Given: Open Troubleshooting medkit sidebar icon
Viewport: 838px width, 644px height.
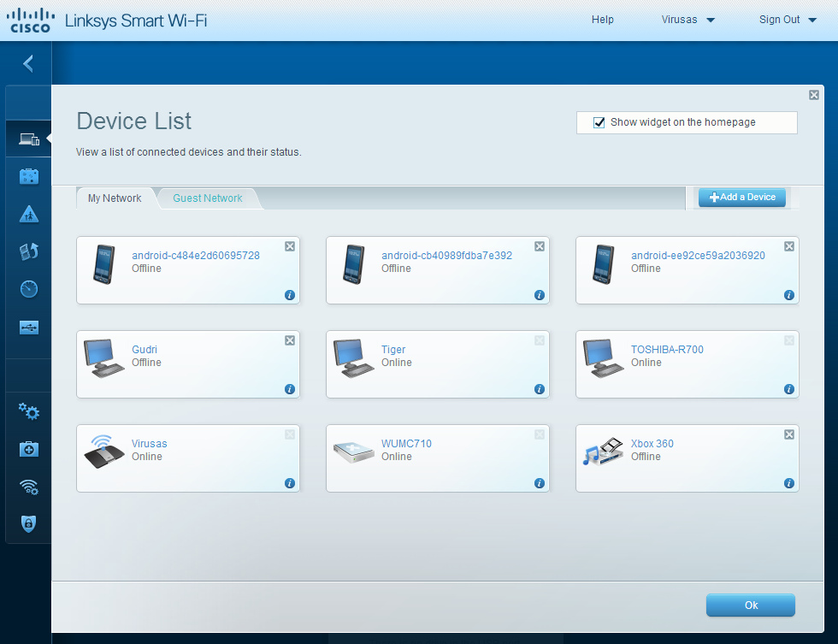Looking at the screenshot, I should click(x=29, y=449).
